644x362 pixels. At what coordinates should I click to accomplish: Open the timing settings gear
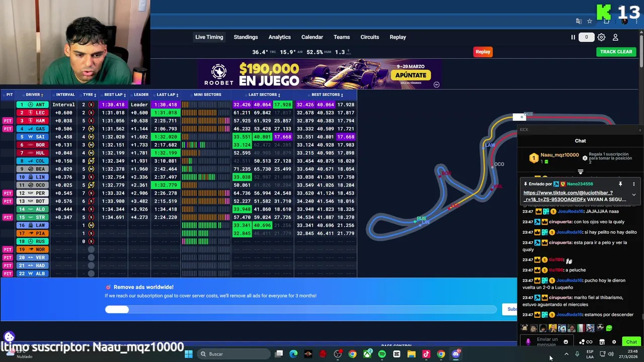coord(601,37)
